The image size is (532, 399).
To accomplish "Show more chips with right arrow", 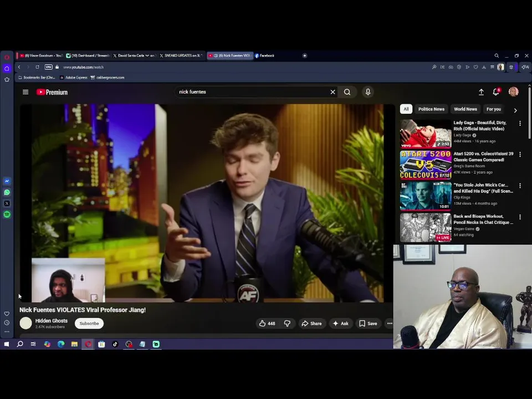I will pyautogui.click(x=515, y=110).
